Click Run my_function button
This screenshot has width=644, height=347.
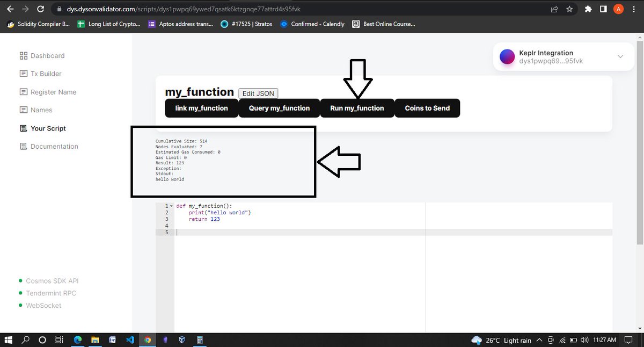click(x=357, y=108)
